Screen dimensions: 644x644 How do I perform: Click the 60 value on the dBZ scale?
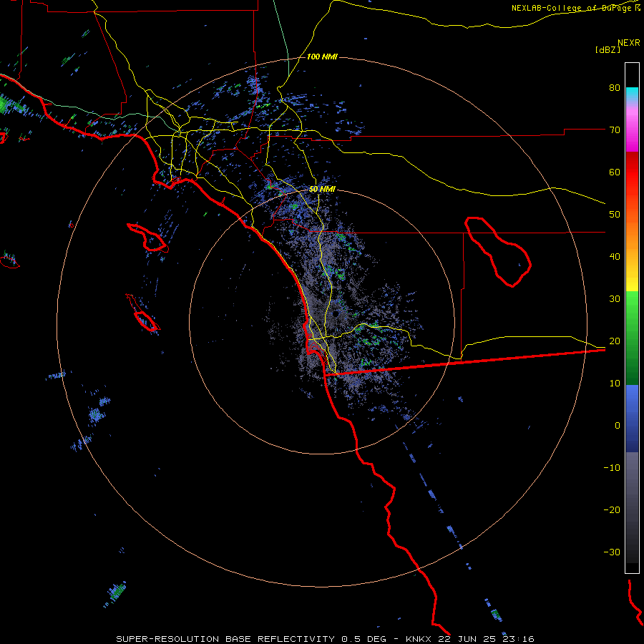pyautogui.click(x=615, y=172)
